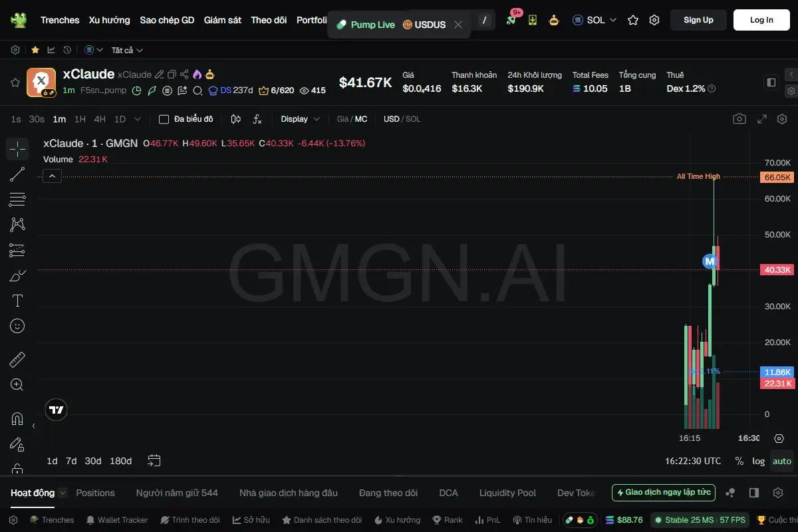Viewport: 798px width, 532px height.
Task: Open the pie chart icon under xClaude
Action: click(137, 90)
